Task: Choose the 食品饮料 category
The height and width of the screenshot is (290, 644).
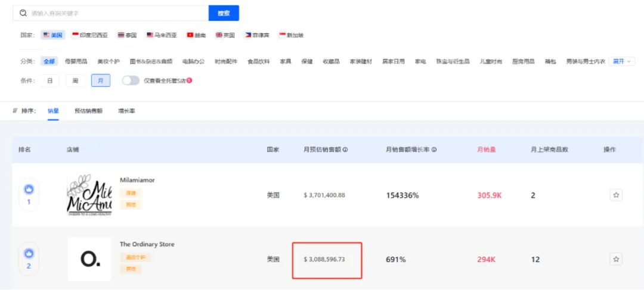Action: [258, 61]
